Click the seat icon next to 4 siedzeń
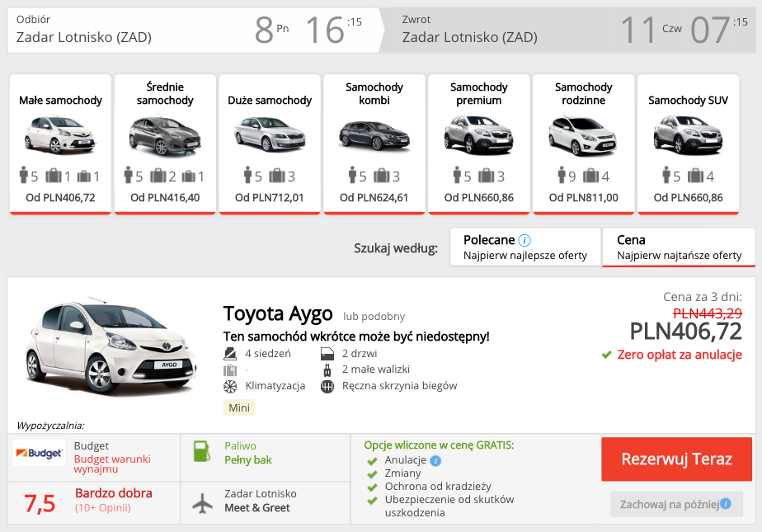The height and width of the screenshot is (532, 762). pos(230,354)
